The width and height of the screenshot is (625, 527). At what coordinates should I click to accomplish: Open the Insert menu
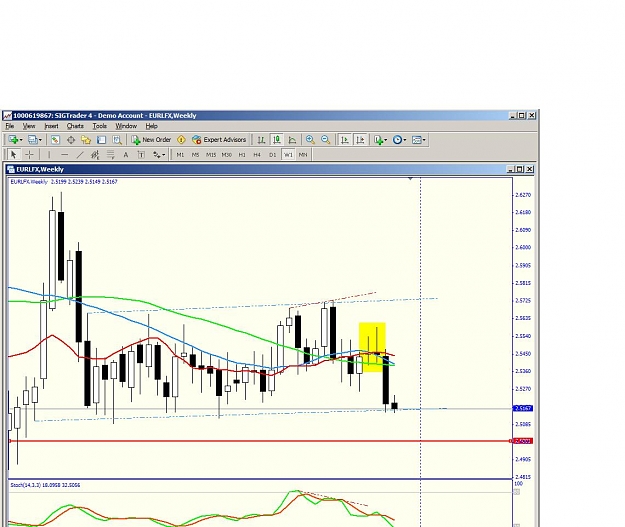51,126
